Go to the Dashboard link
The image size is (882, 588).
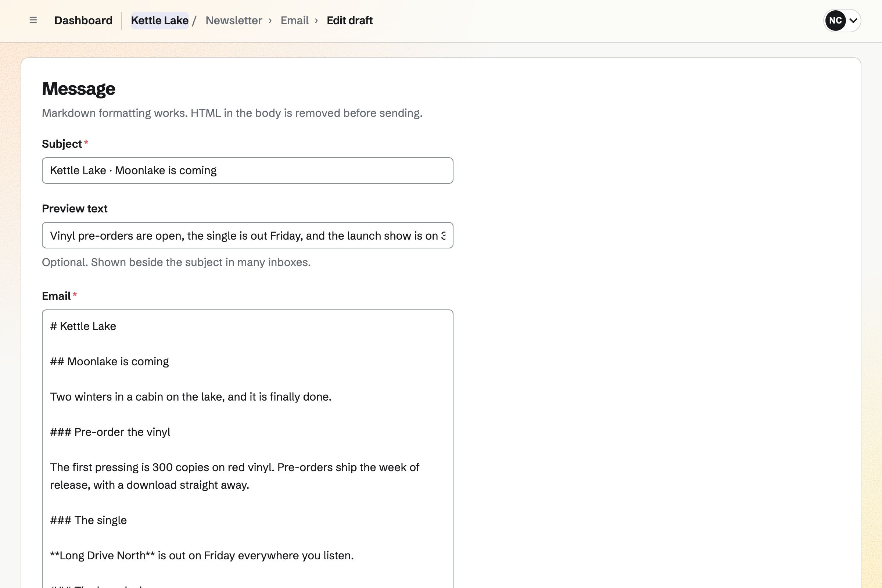(83, 20)
